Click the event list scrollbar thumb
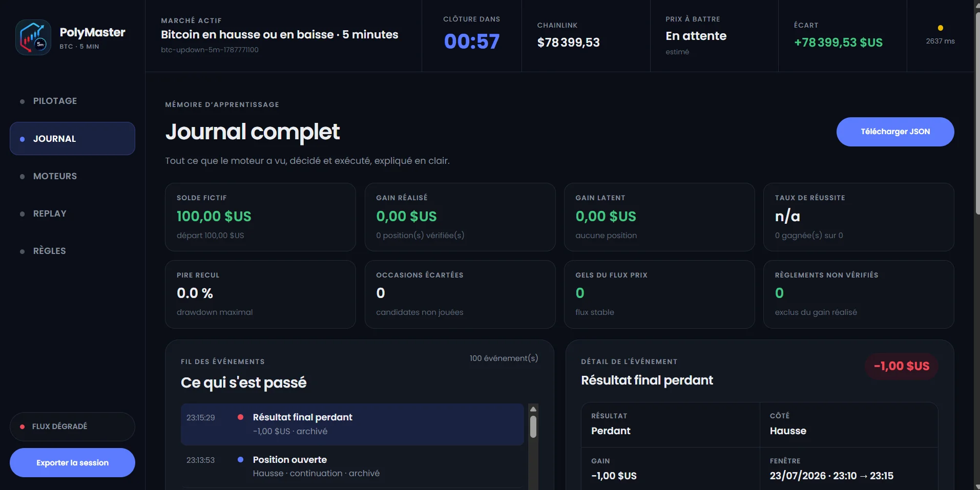The height and width of the screenshot is (490, 980). [533, 427]
